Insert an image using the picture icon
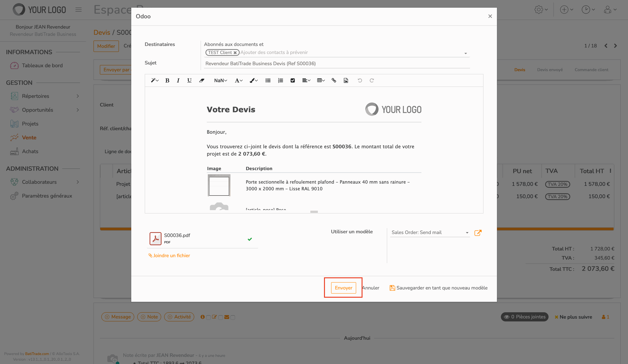The height and width of the screenshot is (364, 628). 346,80
